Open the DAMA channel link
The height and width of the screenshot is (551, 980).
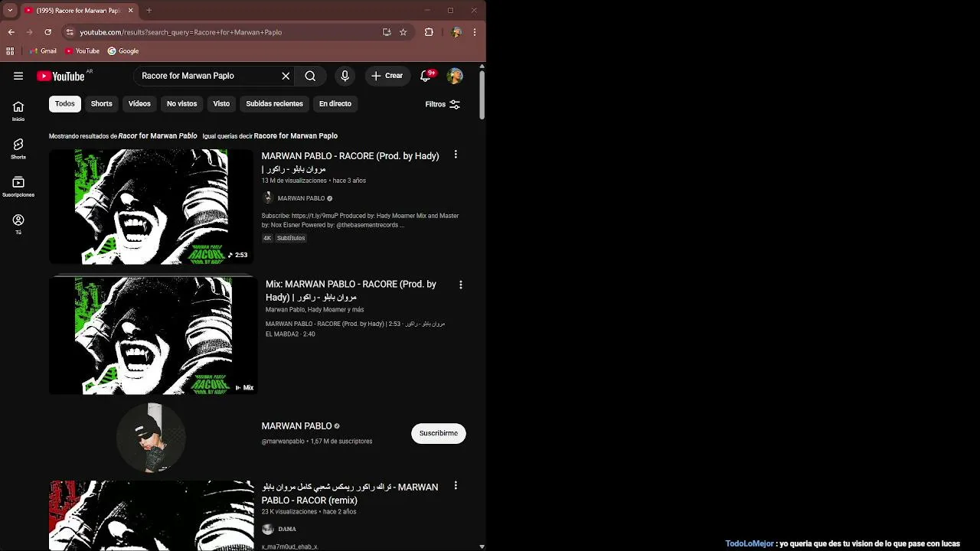(287, 529)
